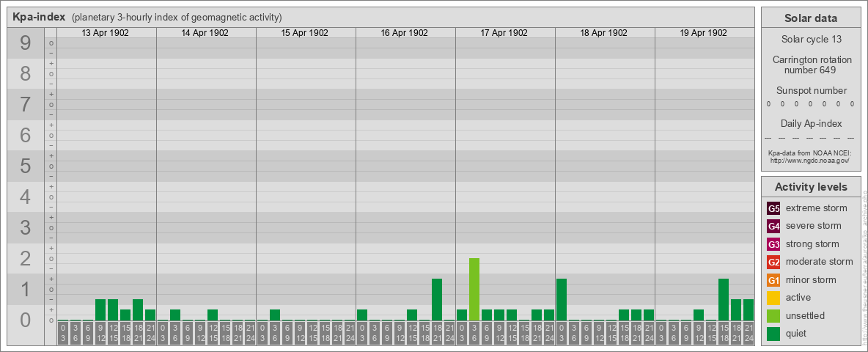Click the quiet legend label
The image size is (868, 352).
[795, 333]
